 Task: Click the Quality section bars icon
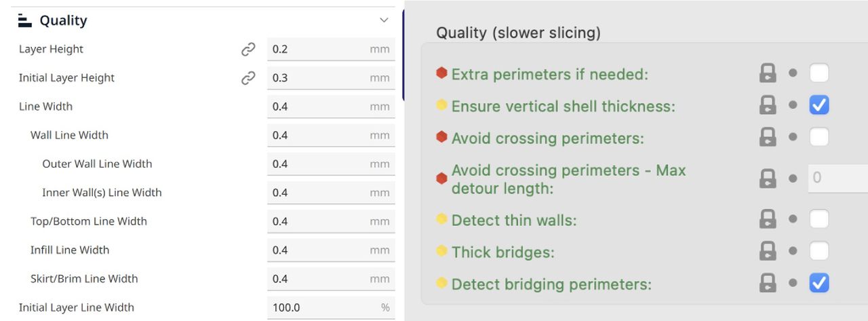pos(25,21)
